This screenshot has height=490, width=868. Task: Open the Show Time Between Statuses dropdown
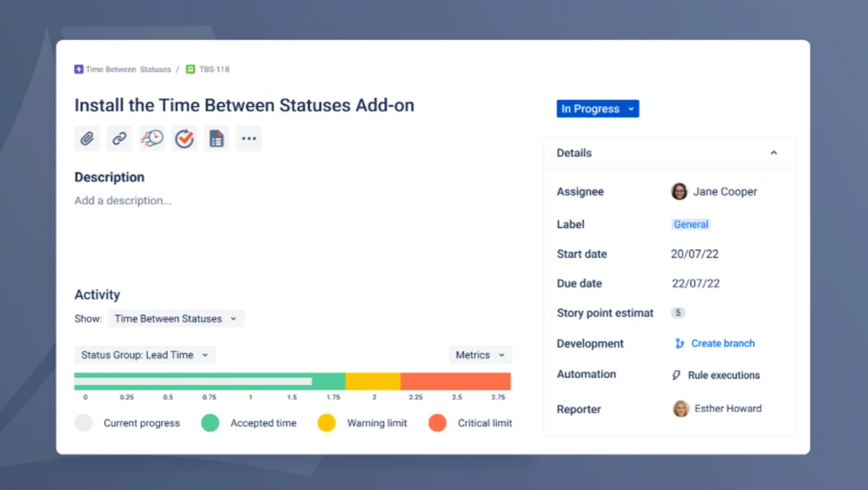click(176, 318)
